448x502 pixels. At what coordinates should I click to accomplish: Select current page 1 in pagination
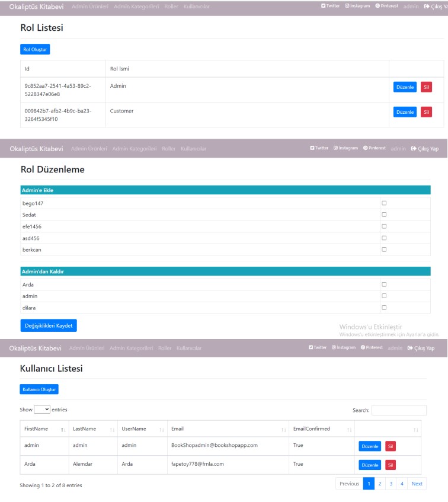coord(369,484)
